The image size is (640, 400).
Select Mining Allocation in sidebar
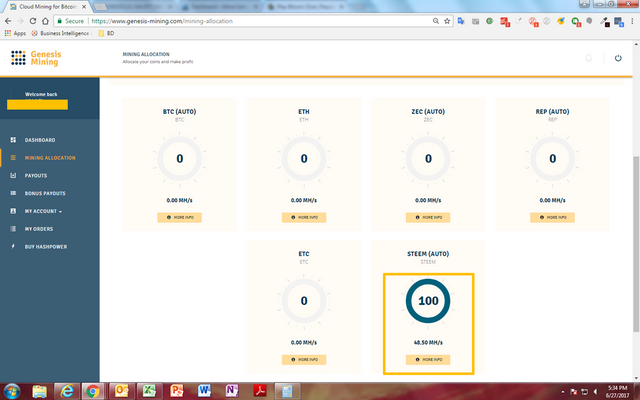(x=50, y=158)
